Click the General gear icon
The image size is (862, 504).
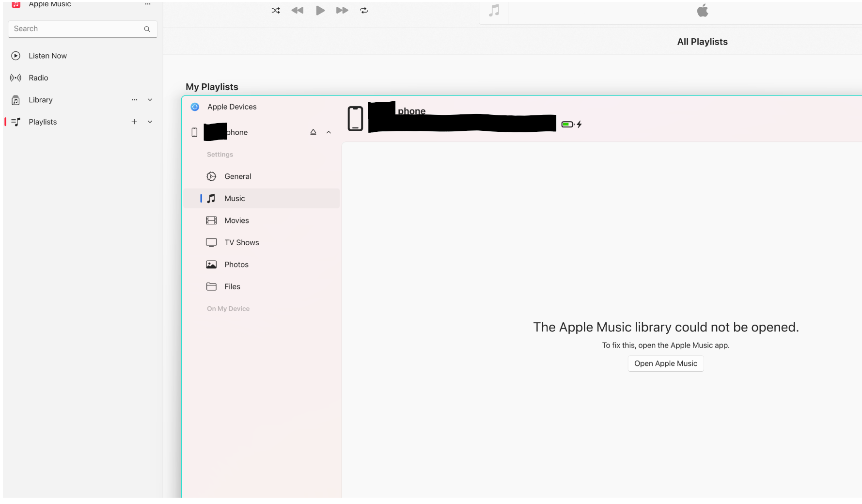click(x=211, y=176)
